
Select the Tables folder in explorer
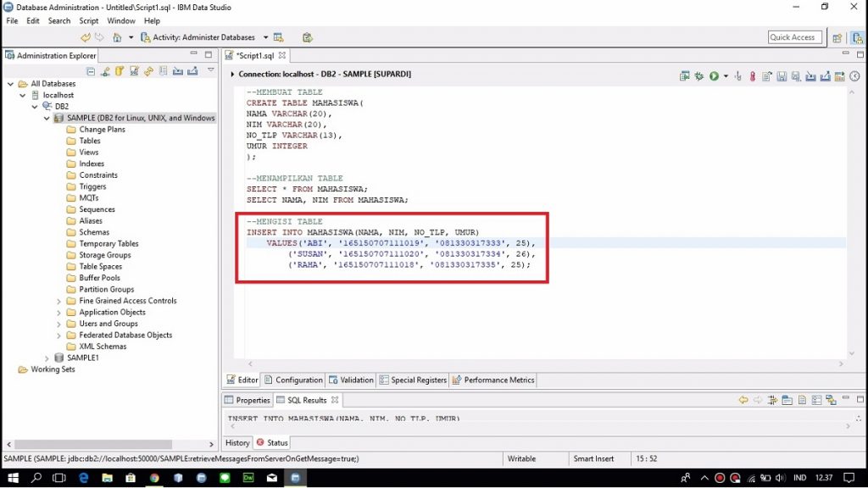89,141
